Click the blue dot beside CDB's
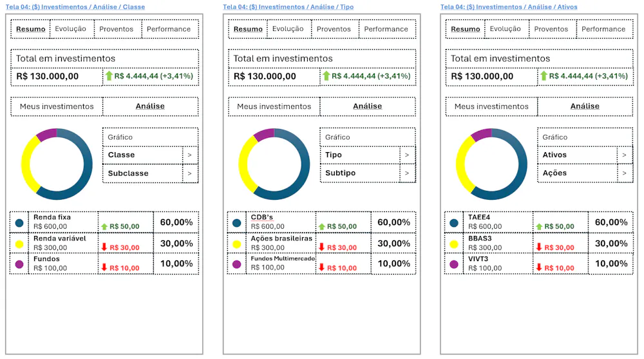The height and width of the screenshot is (359, 644). pyautogui.click(x=236, y=223)
